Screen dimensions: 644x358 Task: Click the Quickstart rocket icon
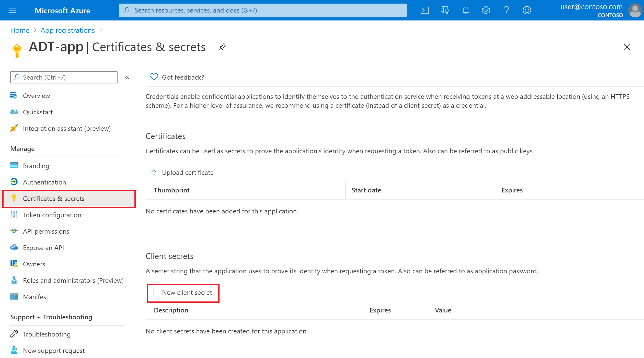14,112
